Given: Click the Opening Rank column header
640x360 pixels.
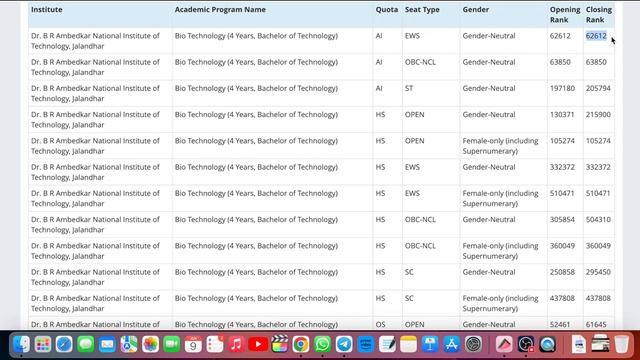Looking at the screenshot, I should pos(565,14).
